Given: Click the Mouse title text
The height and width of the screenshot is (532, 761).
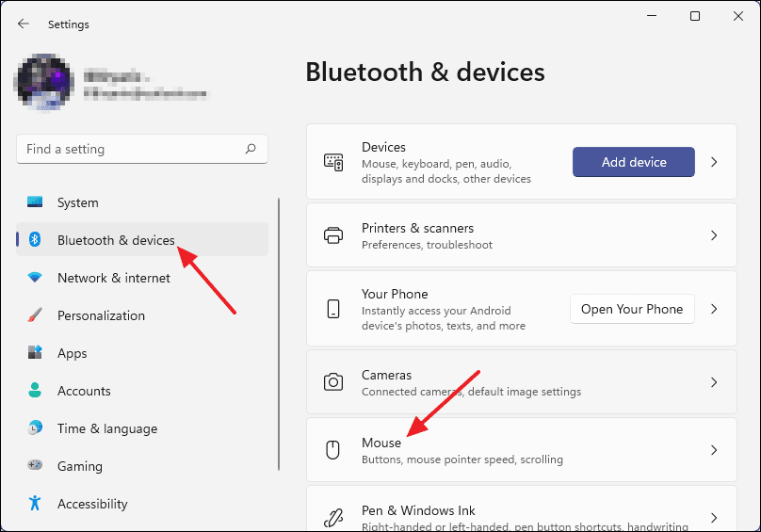Looking at the screenshot, I should coord(381,443).
